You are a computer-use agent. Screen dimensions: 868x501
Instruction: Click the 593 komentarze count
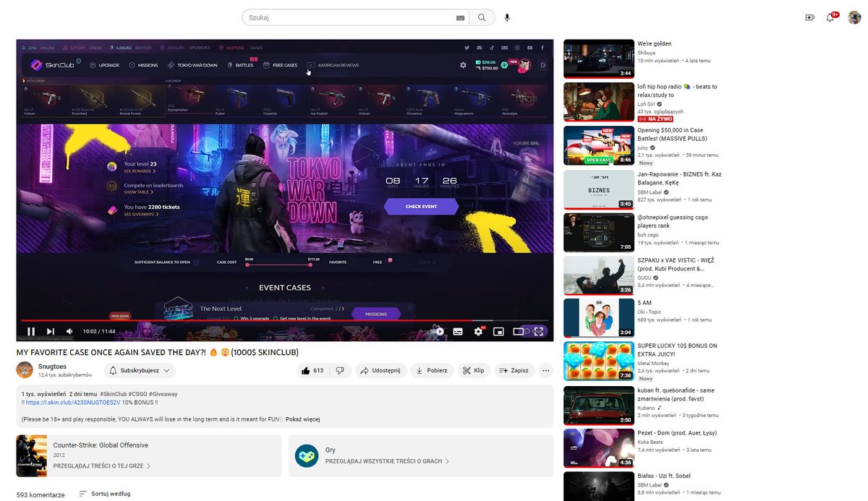tap(41, 495)
